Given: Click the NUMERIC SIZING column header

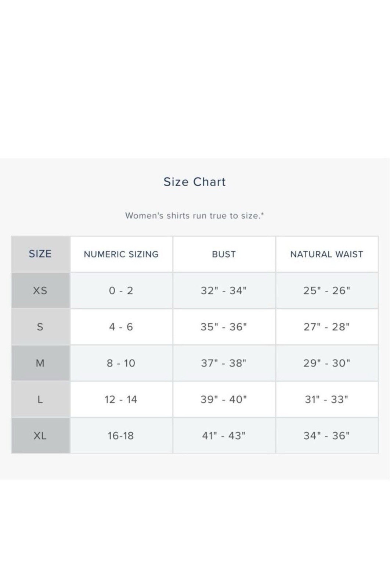Looking at the screenshot, I should point(121,254).
